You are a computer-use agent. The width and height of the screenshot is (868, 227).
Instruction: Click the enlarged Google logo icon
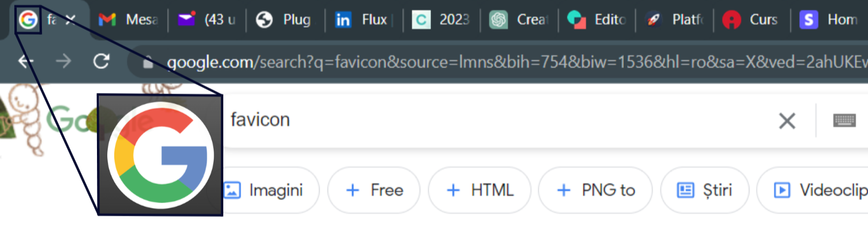click(160, 154)
